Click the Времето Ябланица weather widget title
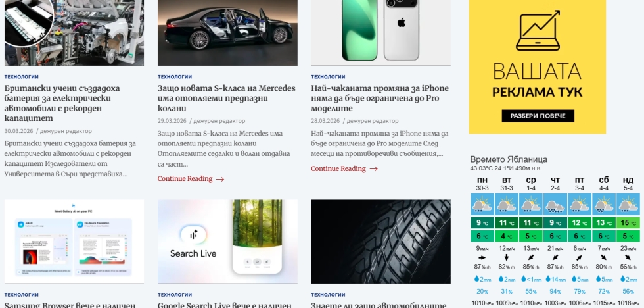The height and width of the screenshot is (308, 644). 509,159
